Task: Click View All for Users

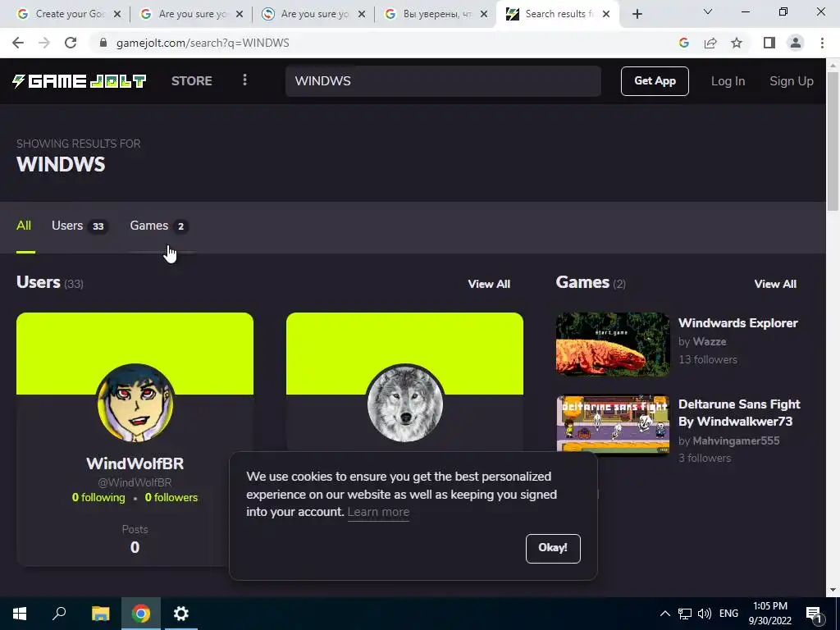Action: [489, 284]
